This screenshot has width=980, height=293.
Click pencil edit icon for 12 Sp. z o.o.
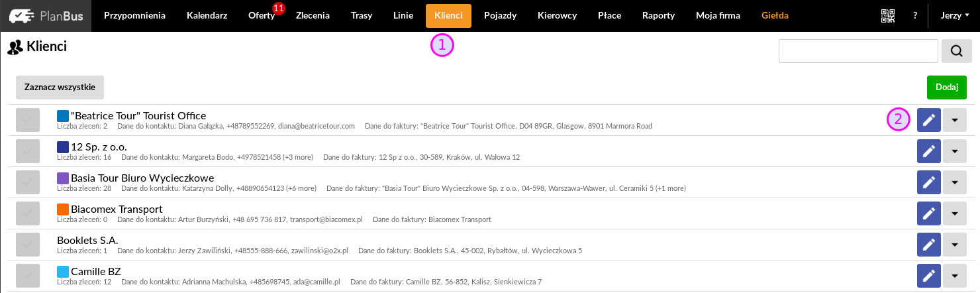tap(929, 151)
